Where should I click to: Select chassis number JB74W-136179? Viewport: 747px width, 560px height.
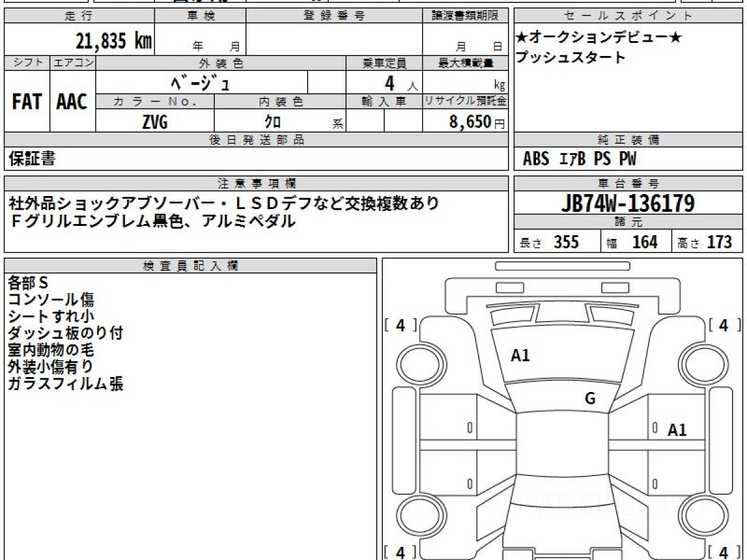[628, 203]
